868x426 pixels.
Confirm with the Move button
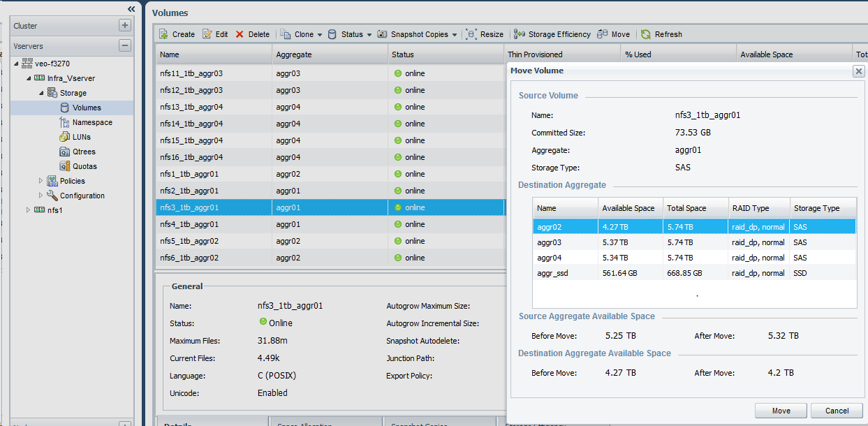(781, 411)
